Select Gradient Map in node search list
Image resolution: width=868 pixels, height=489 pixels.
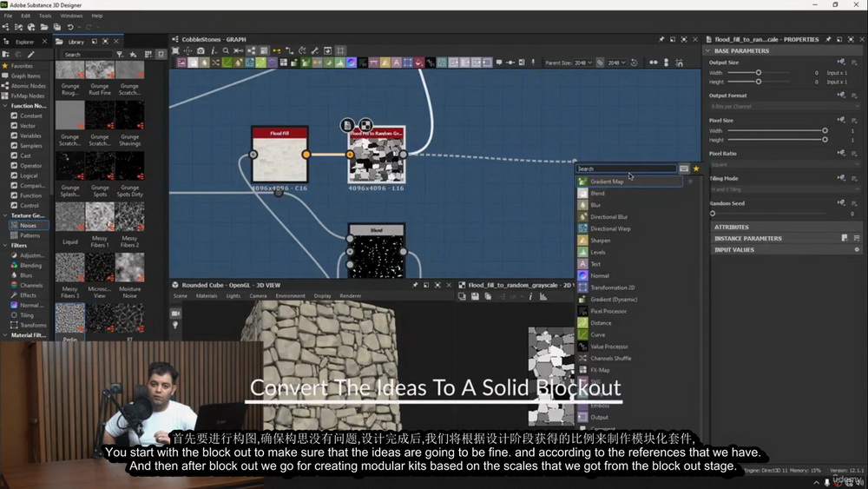629,182
